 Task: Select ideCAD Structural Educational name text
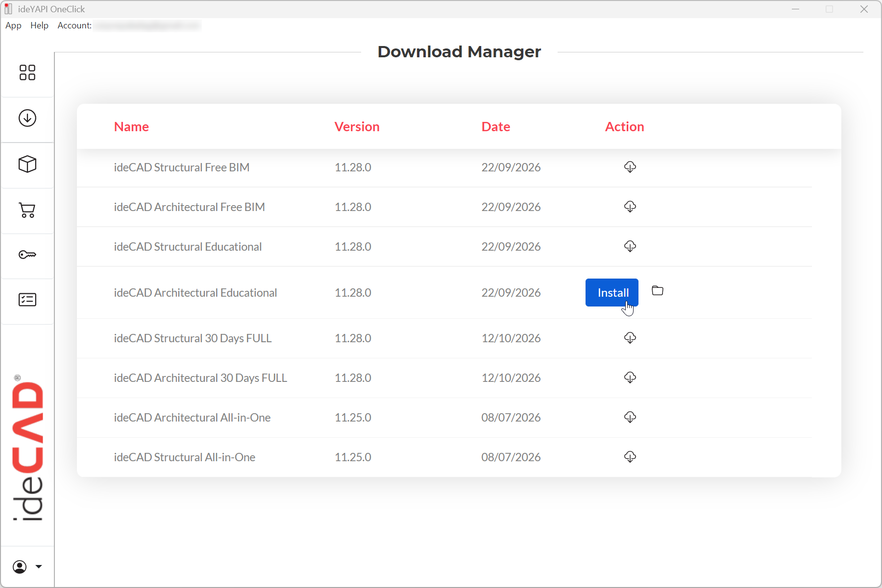point(188,247)
